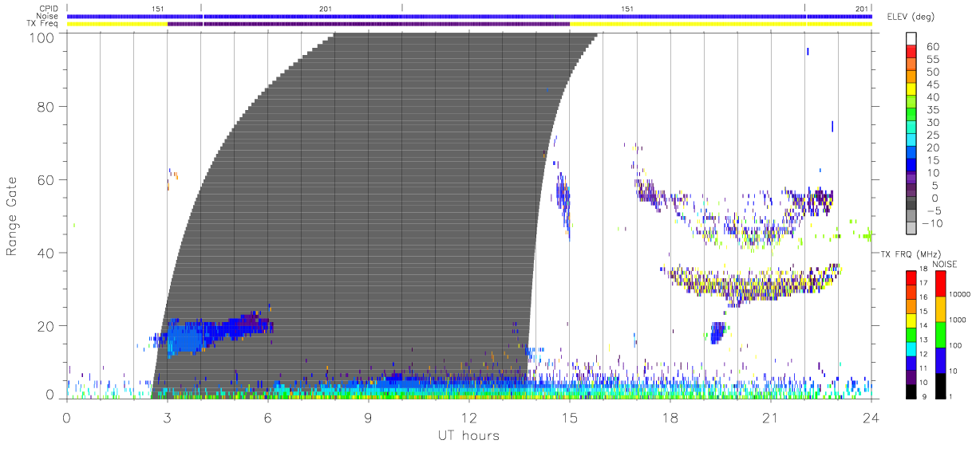The width and height of the screenshot is (980, 452).
Task: Pick the red 17–18 swatch in TX FRQ legend
Action: (x=911, y=277)
